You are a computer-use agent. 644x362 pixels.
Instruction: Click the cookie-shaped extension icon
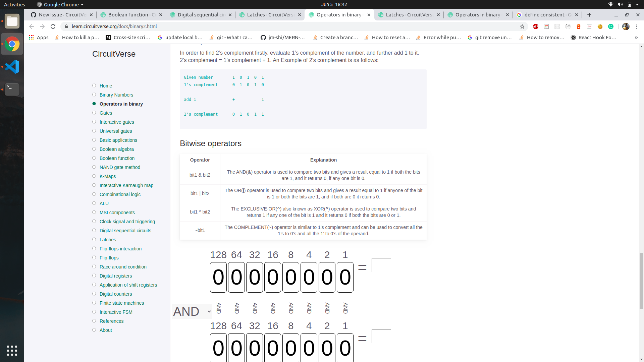tap(600, 26)
